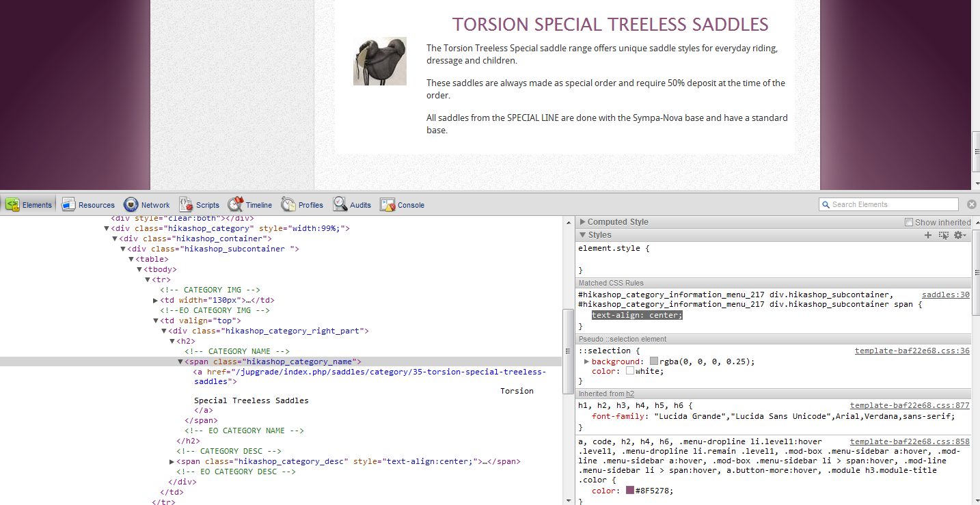This screenshot has width=980, height=505.
Task: Open template-baf22e68.css:36 source link
Action: point(912,351)
